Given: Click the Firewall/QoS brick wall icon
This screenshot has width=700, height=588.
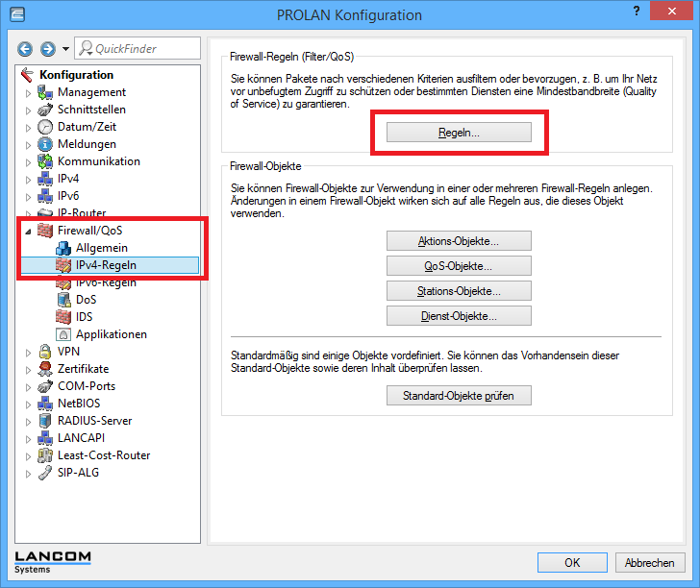Looking at the screenshot, I should click(x=44, y=231).
